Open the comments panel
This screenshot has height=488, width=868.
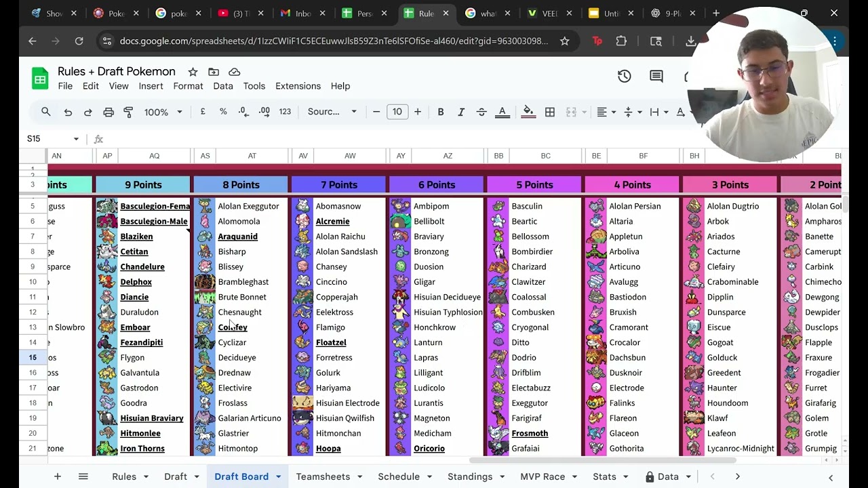pos(656,77)
